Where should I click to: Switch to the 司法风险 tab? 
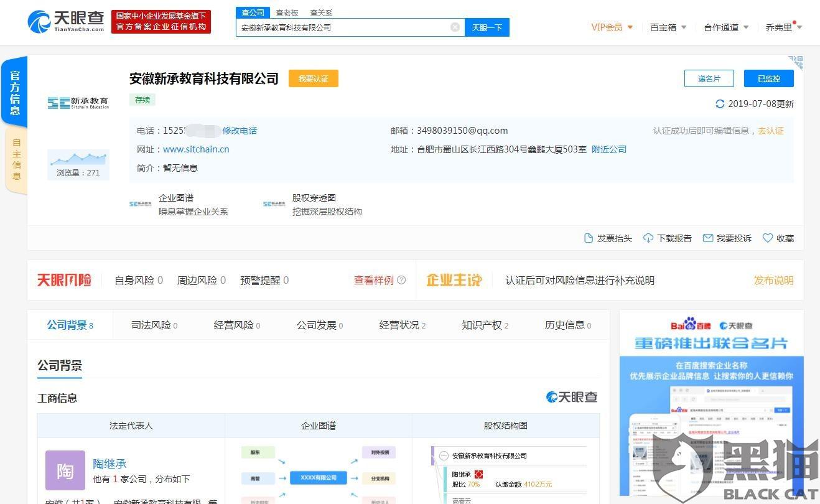point(154,325)
